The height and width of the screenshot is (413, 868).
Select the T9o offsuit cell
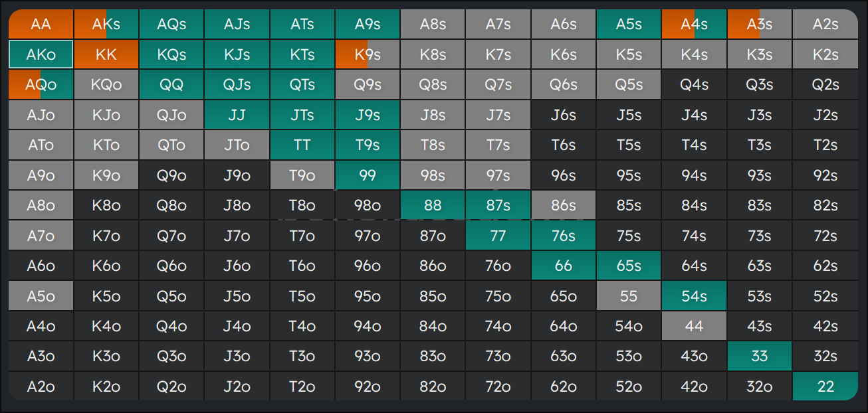[302, 175]
